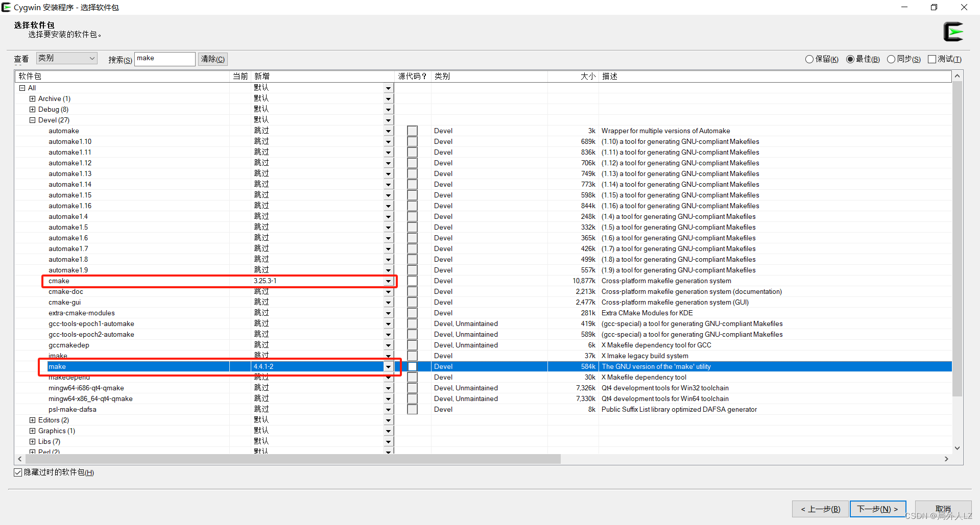This screenshot has height=525, width=980.
Task: Check source code box for psl-make-dafsa
Action: point(412,410)
